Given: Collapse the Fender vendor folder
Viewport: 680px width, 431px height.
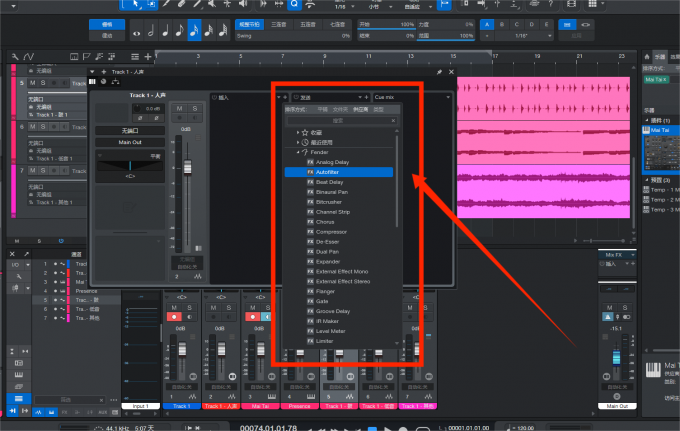Looking at the screenshot, I should point(298,152).
